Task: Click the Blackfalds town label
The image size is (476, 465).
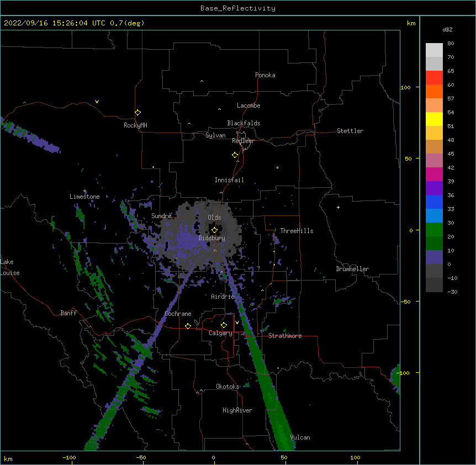Action: 244,123
